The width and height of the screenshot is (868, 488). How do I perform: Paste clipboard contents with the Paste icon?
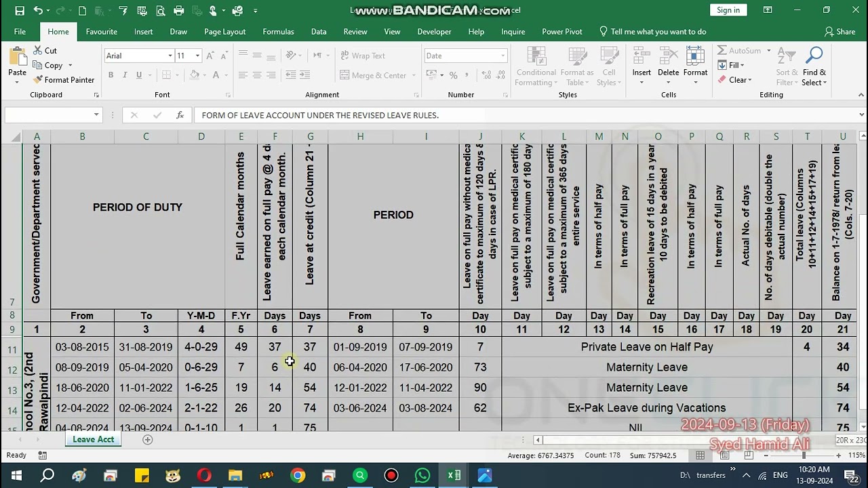pyautogui.click(x=17, y=57)
